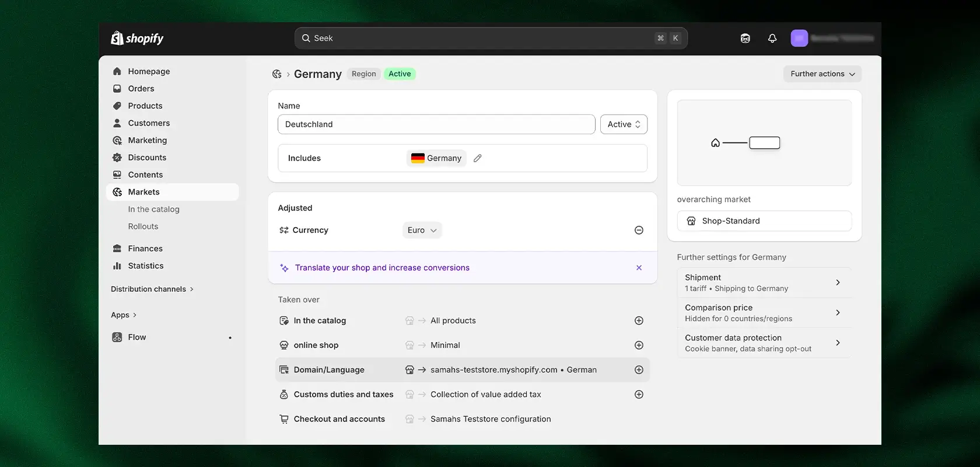Open Shipment settings chevron
The height and width of the screenshot is (467, 980).
tap(838, 283)
